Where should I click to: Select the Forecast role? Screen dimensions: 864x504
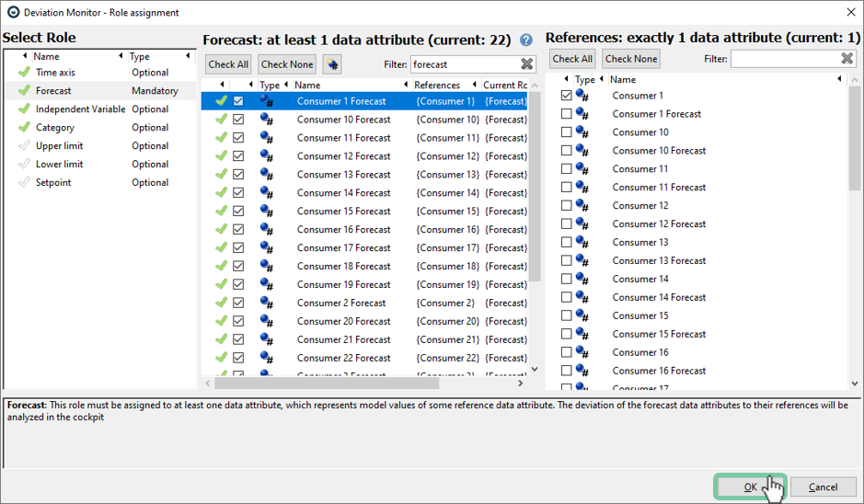100,90
